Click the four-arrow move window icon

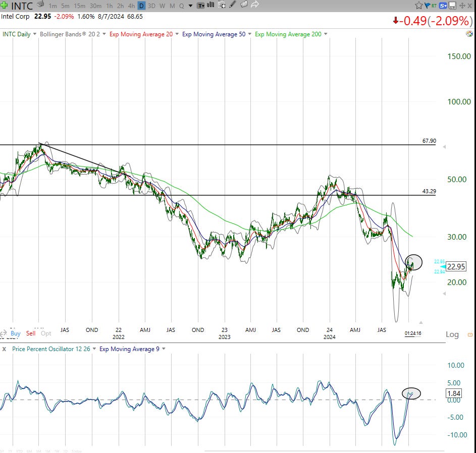462,6
